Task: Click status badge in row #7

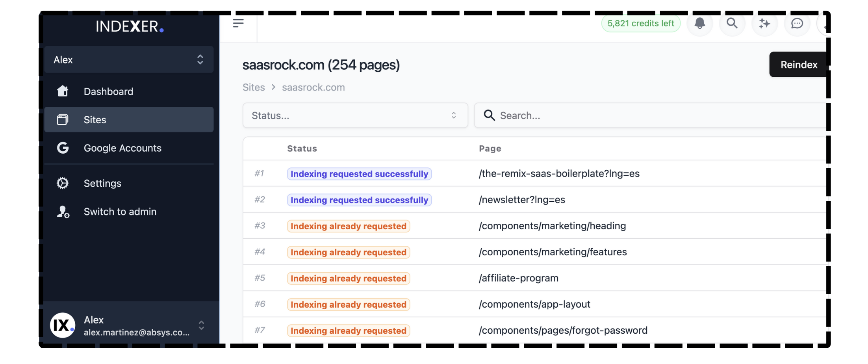Action: (x=349, y=331)
